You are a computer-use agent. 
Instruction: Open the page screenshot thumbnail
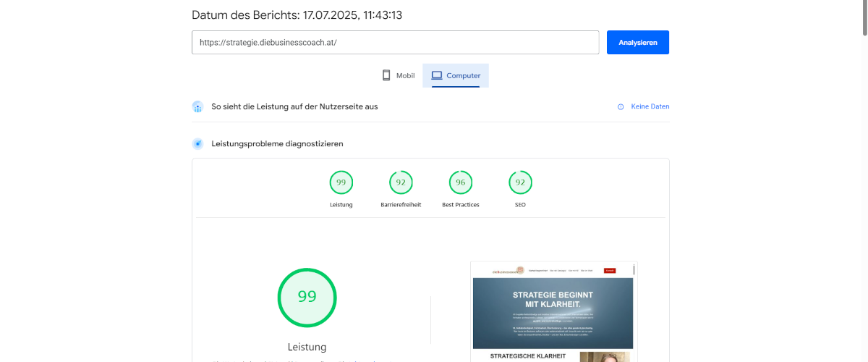tap(553, 311)
